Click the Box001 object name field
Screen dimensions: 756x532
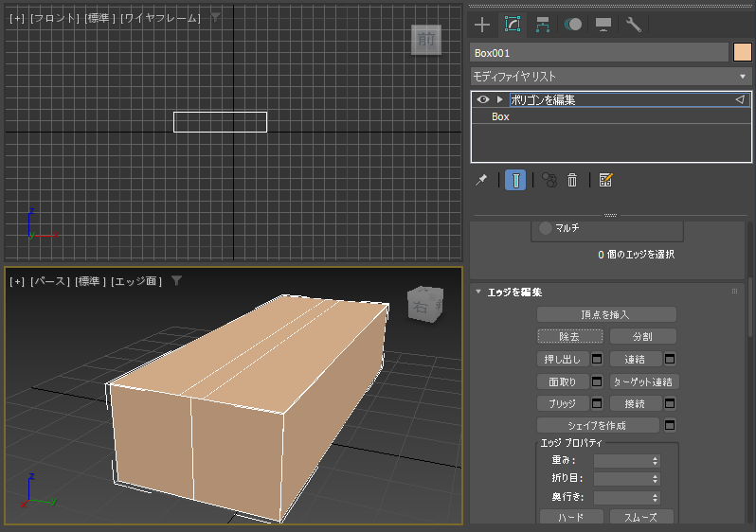[599, 53]
